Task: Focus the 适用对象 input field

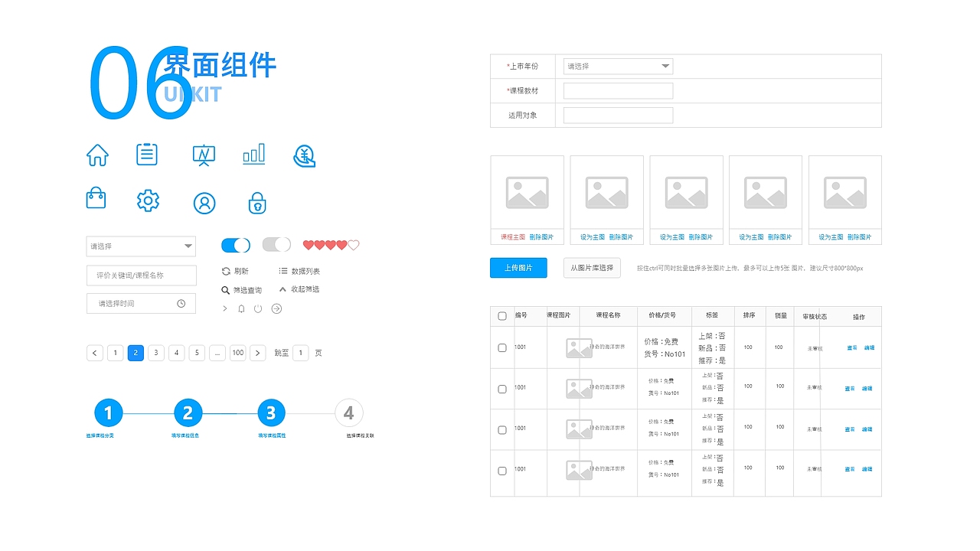Action: click(x=618, y=116)
